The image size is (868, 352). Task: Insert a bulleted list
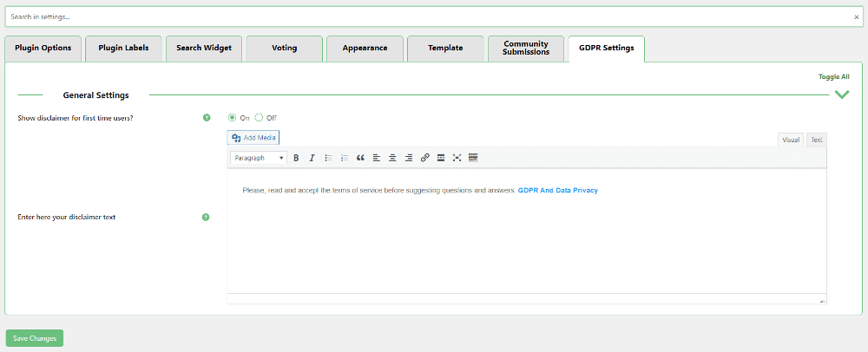pos(328,158)
